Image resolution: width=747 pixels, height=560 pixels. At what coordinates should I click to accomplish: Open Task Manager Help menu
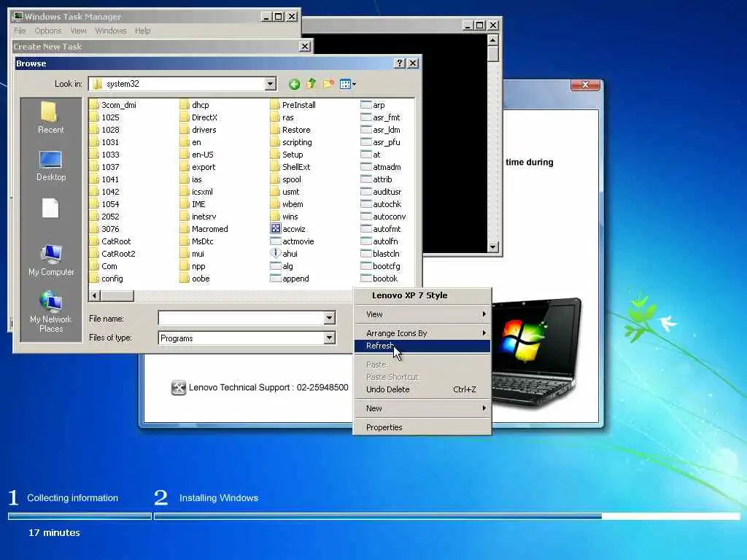tap(142, 31)
